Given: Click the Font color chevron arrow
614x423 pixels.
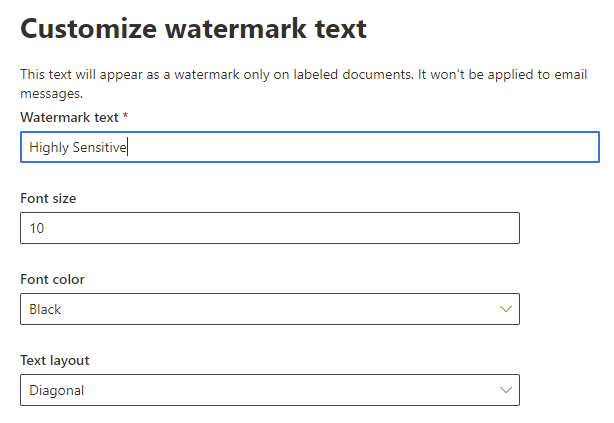Looking at the screenshot, I should point(505,309).
